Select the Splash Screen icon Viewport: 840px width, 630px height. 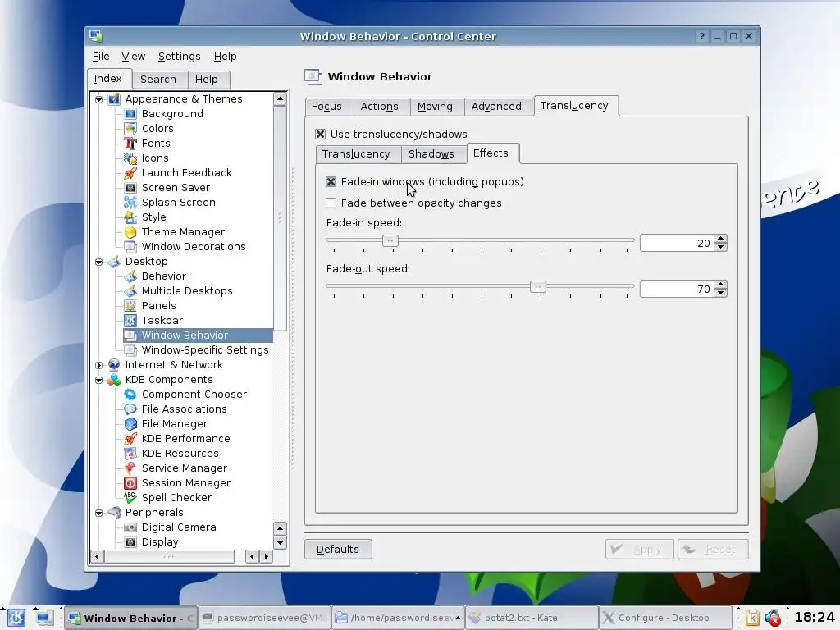[x=130, y=202]
